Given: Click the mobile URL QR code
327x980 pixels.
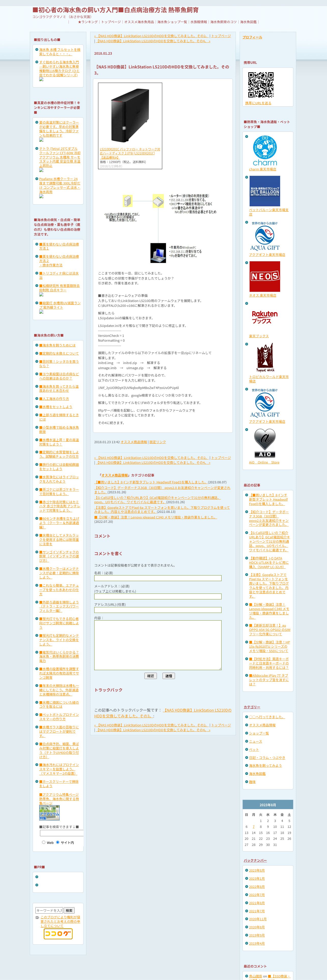Looking at the screenshot, I should point(261,85).
